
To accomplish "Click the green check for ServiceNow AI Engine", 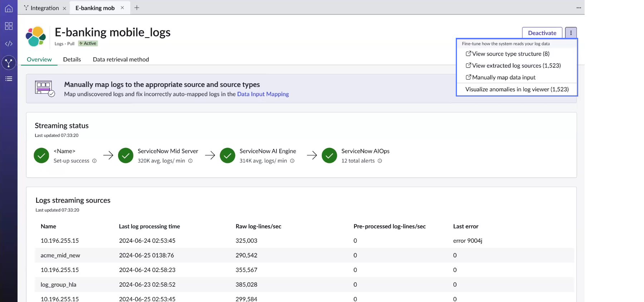I will pyautogui.click(x=228, y=155).
